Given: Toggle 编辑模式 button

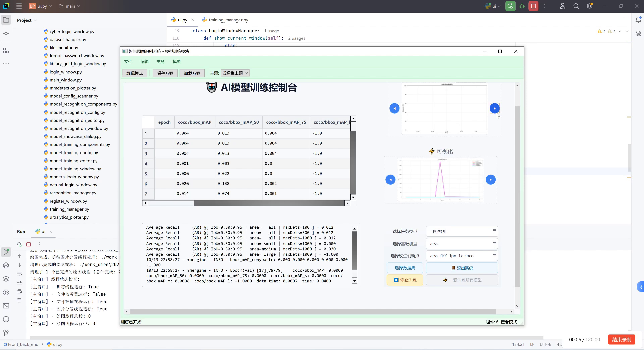Looking at the screenshot, I should 135,73.
